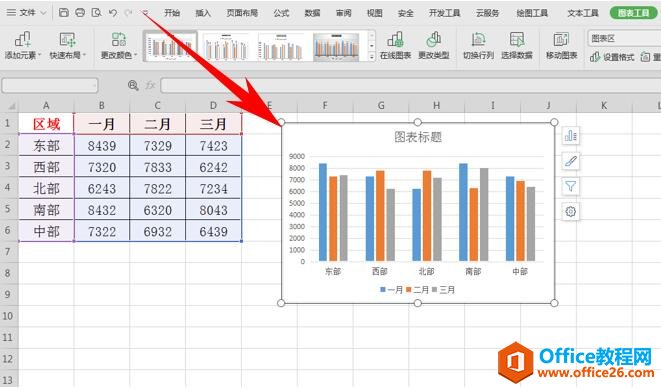The height and width of the screenshot is (390, 661).
Task: Switch to the 插入 tab
Action: click(203, 13)
